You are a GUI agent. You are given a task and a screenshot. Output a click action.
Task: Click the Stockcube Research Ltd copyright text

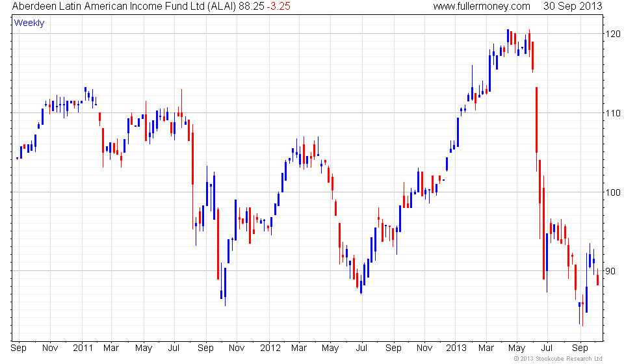click(558, 359)
